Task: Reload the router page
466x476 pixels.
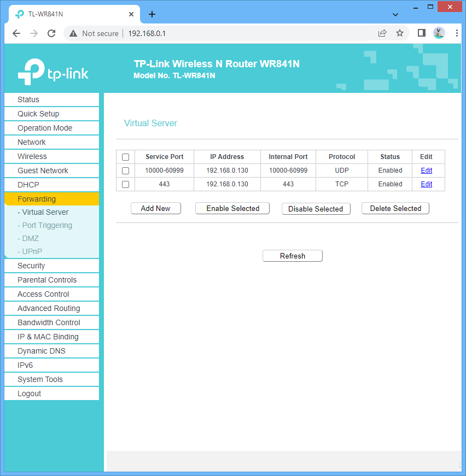Action: point(51,33)
